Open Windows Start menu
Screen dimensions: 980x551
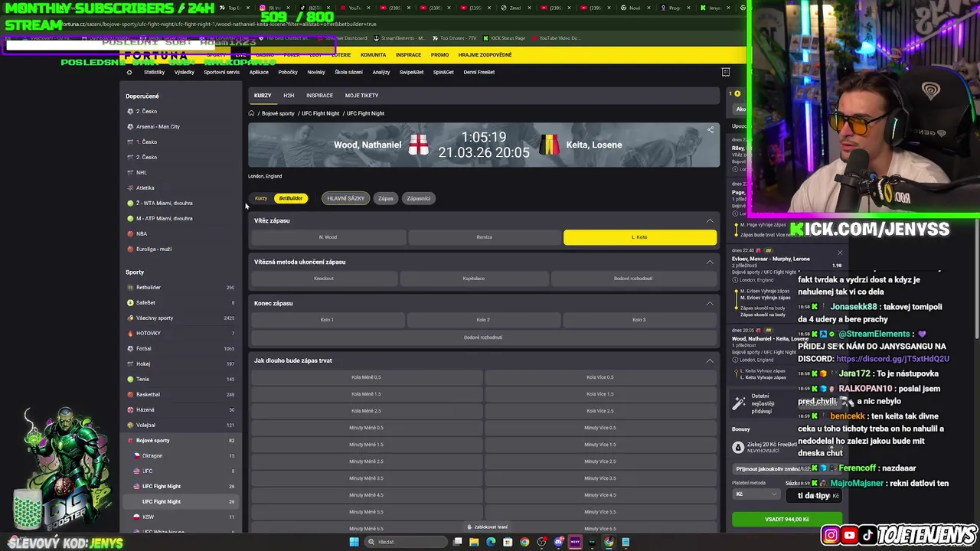(354, 542)
